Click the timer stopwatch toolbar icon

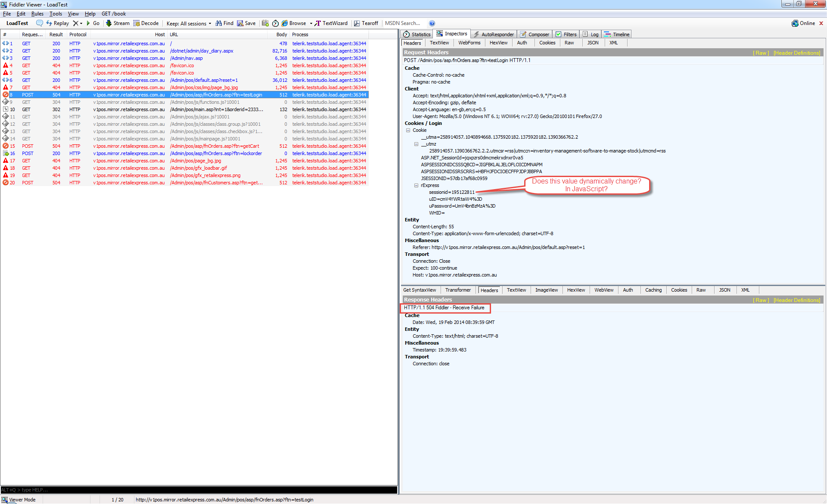tap(275, 23)
